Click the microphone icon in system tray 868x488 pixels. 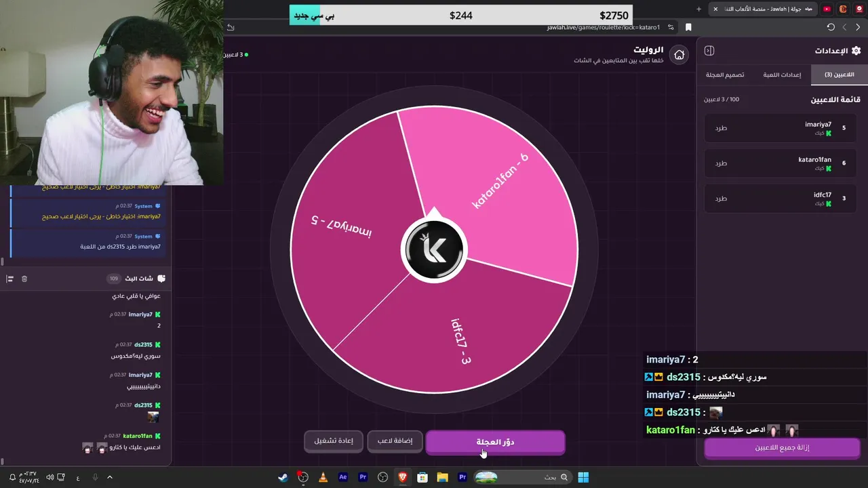click(94, 477)
